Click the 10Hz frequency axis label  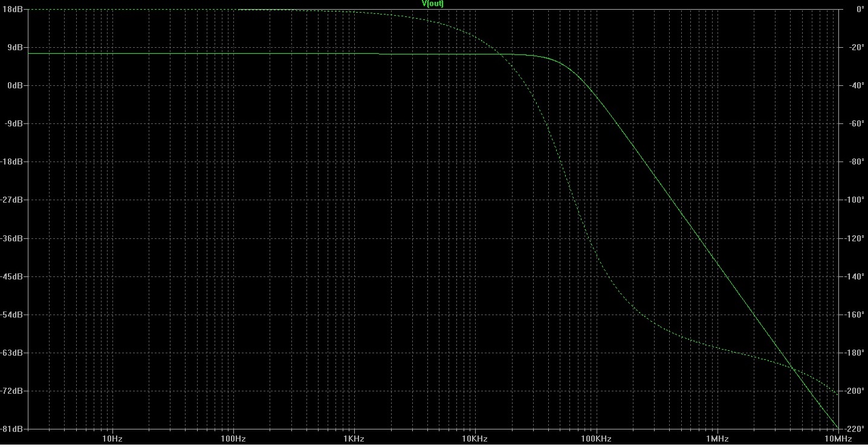pyautogui.click(x=112, y=439)
